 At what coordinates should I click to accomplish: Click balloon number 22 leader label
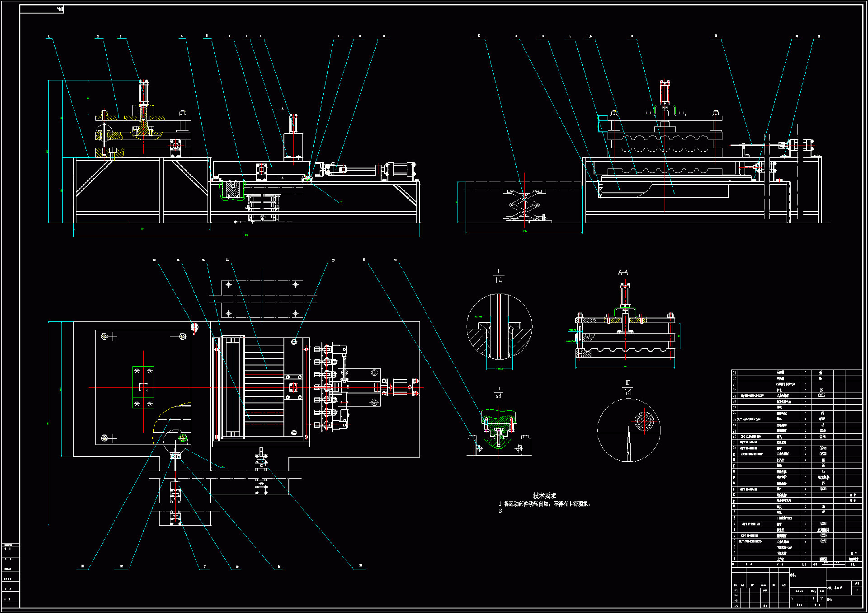point(479,36)
